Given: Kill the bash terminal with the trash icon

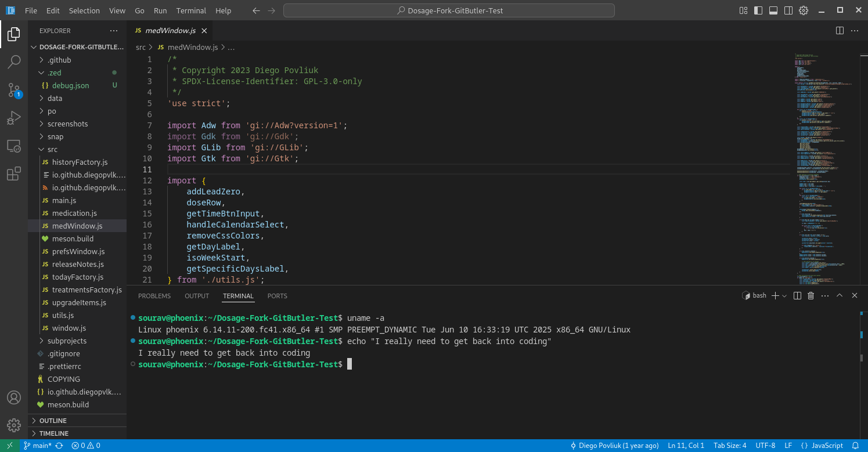Looking at the screenshot, I should tap(811, 295).
